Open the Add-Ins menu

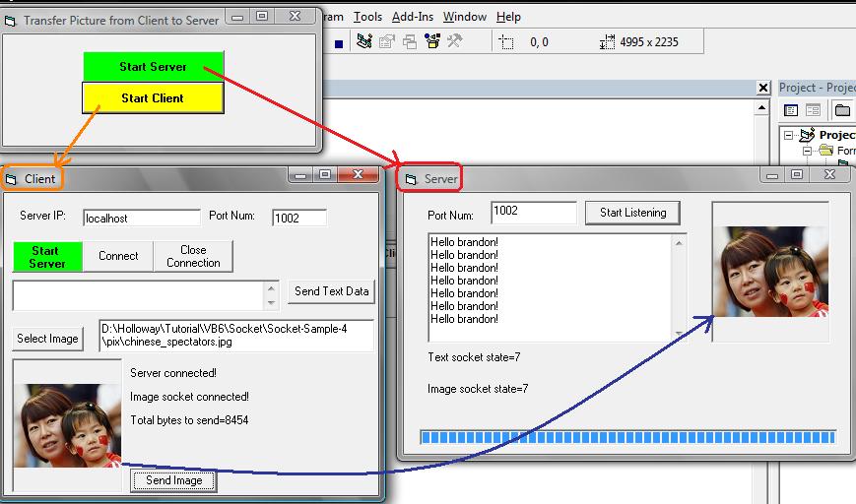point(413,17)
